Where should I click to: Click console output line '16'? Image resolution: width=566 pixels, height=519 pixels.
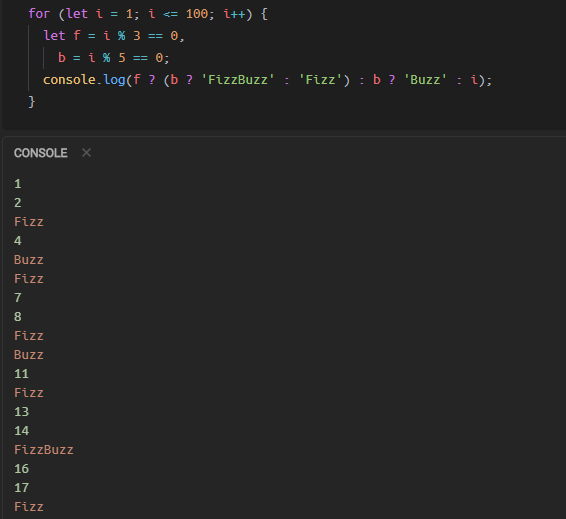(x=21, y=469)
